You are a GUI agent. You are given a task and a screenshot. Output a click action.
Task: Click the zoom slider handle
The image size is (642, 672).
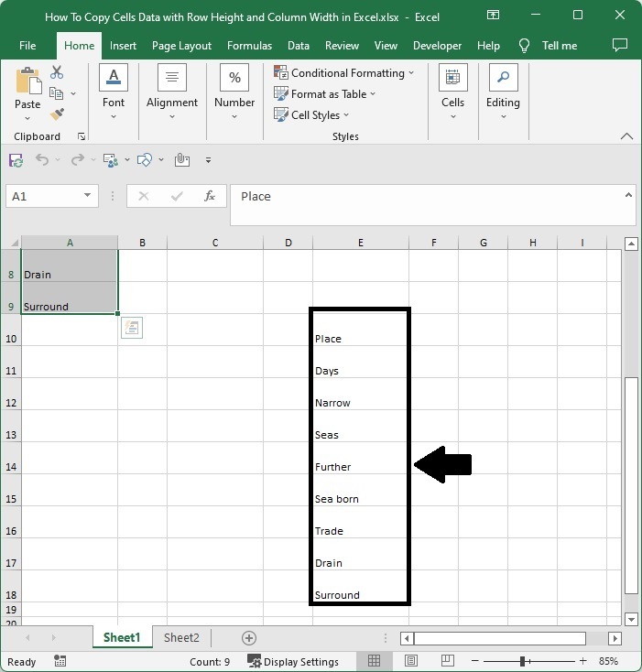522,661
